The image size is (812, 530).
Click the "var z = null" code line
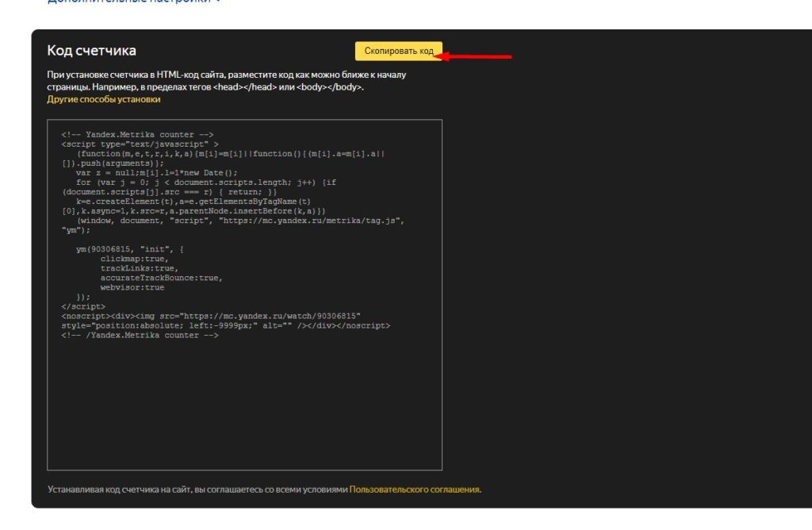(x=156, y=173)
